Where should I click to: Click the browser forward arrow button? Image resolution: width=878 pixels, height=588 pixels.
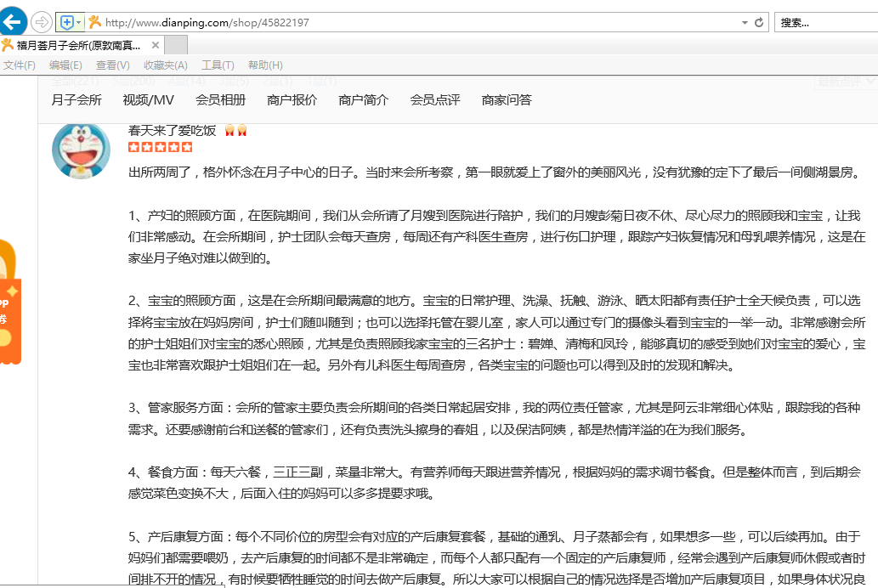[42, 22]
